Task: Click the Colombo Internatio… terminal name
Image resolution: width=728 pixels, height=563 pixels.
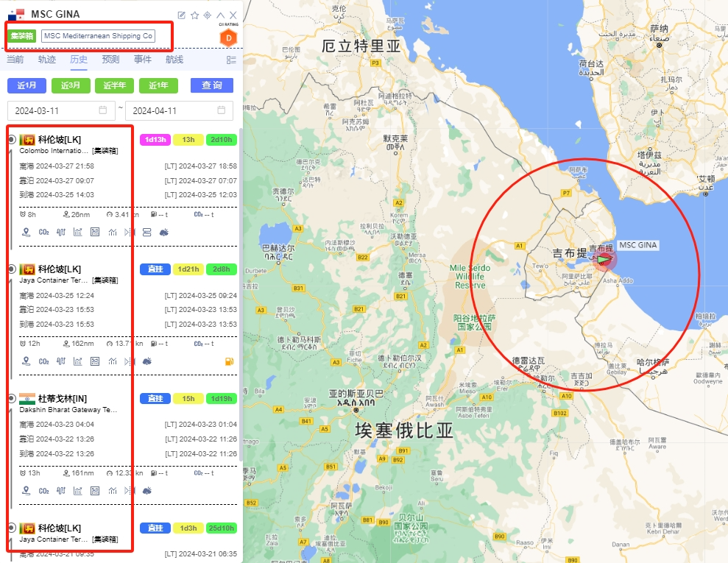Action: pyautogui.click(x=54, y=151)
